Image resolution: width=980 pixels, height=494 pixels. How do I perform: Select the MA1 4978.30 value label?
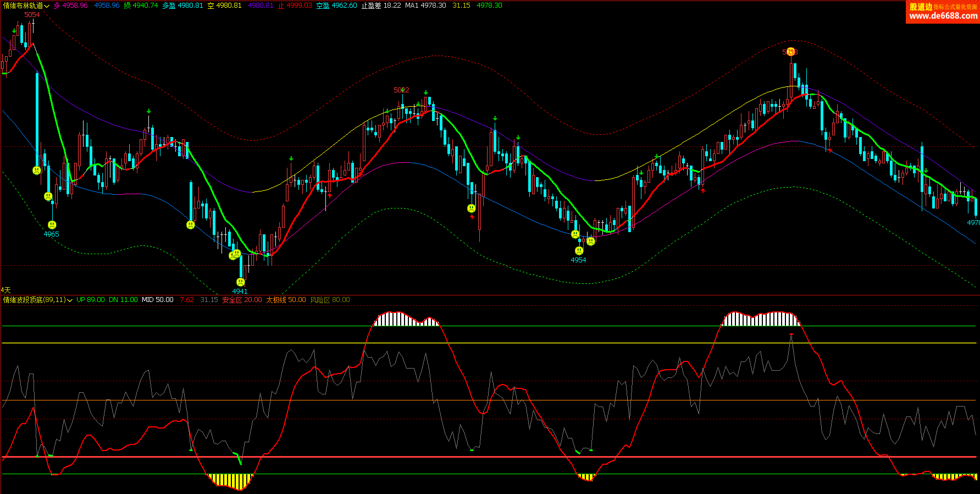point(425,6)
